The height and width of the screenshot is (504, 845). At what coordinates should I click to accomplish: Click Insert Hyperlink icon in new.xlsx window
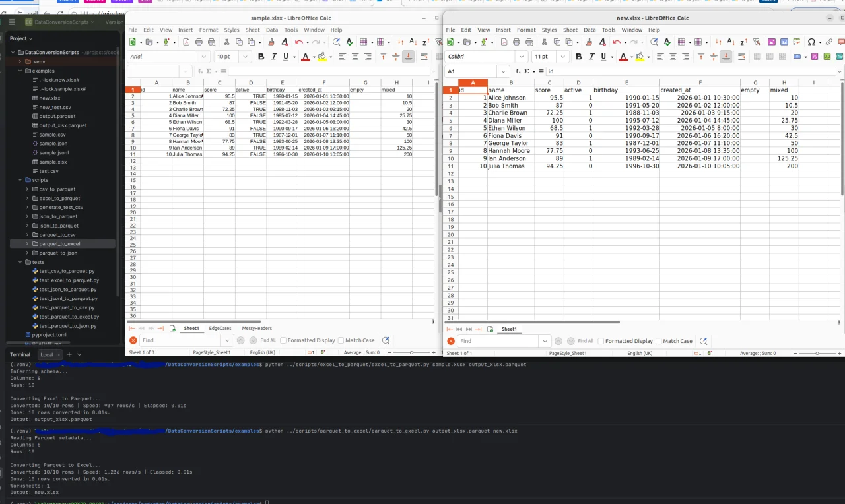pos(829,42)
